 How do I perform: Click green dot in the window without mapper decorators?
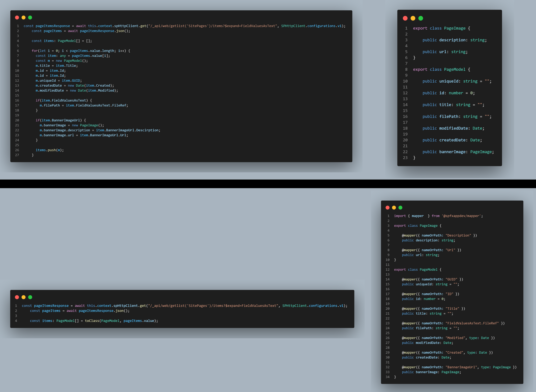[421, 18]
